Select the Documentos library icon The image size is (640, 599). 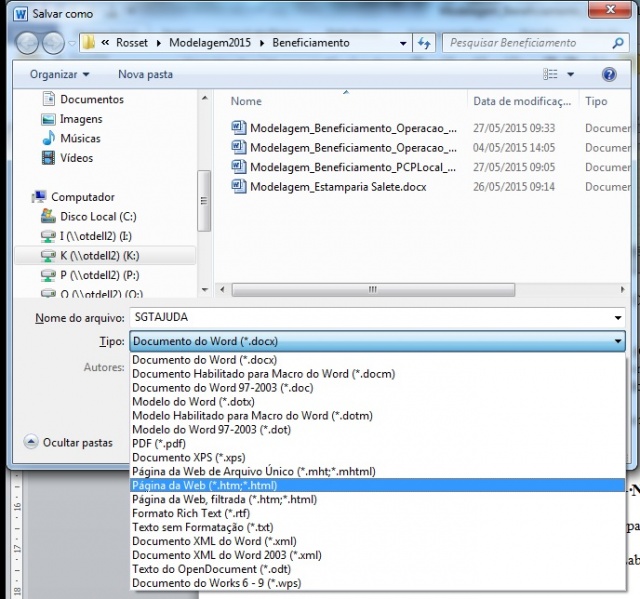49,99
